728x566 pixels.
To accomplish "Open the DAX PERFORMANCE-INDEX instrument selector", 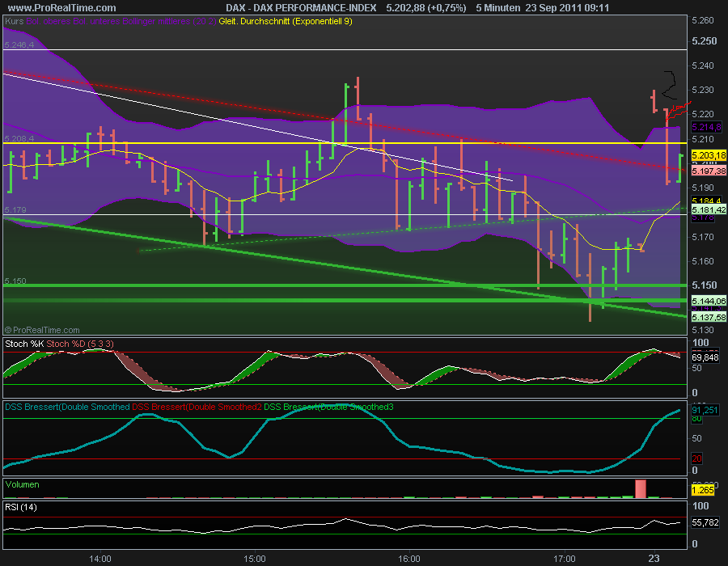I will tap(299, 7).
